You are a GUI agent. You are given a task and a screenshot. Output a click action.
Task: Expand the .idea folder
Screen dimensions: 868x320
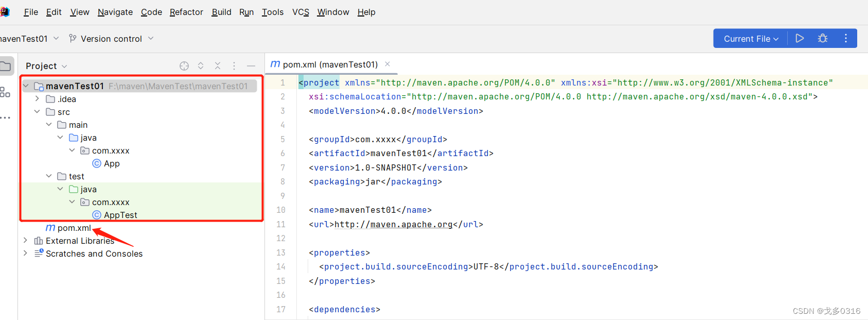pyautogui.click(x=37, y=98)
